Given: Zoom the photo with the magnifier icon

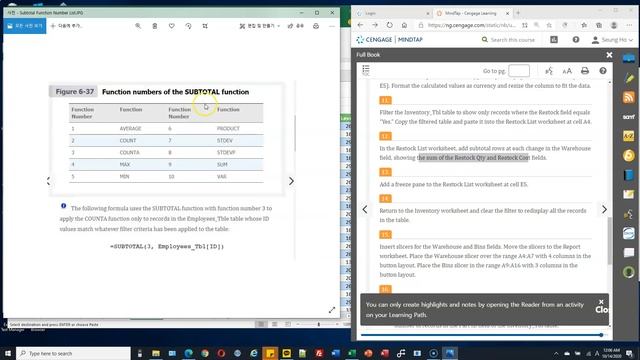Looking at the screenshot, I should coord(138,26).
